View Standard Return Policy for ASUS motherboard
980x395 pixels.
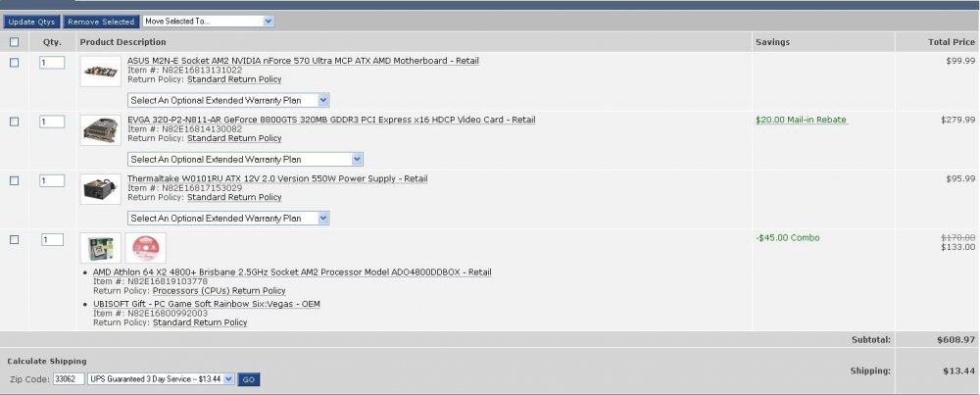(234, 79)
